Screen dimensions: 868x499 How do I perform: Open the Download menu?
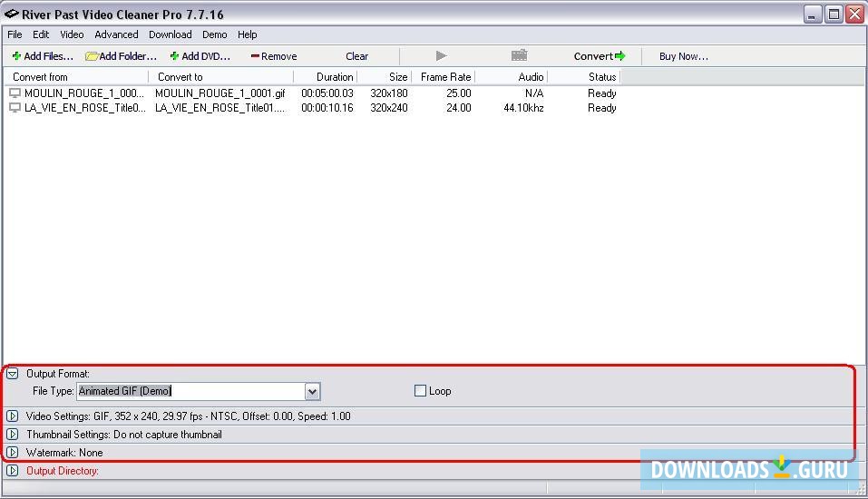coord(170,34)
